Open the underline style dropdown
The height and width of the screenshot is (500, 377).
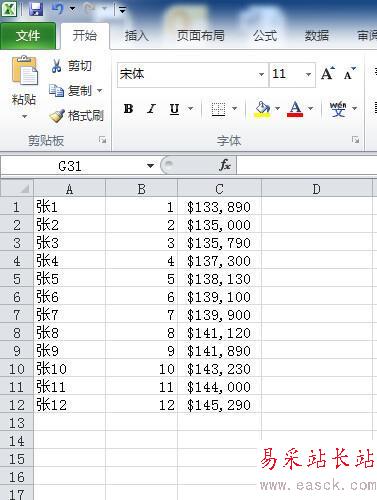point(190,109)
